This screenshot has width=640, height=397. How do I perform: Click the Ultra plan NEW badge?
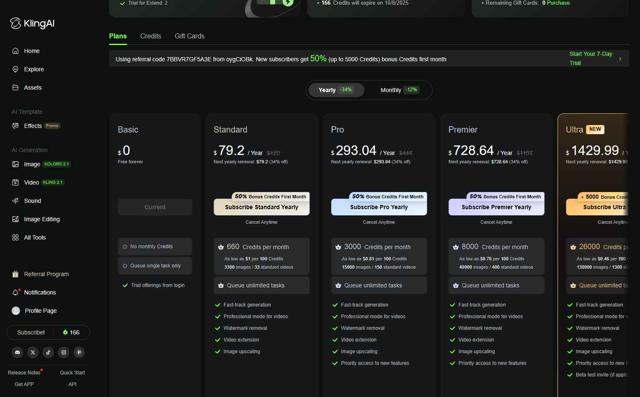click(x=595, y=129)
